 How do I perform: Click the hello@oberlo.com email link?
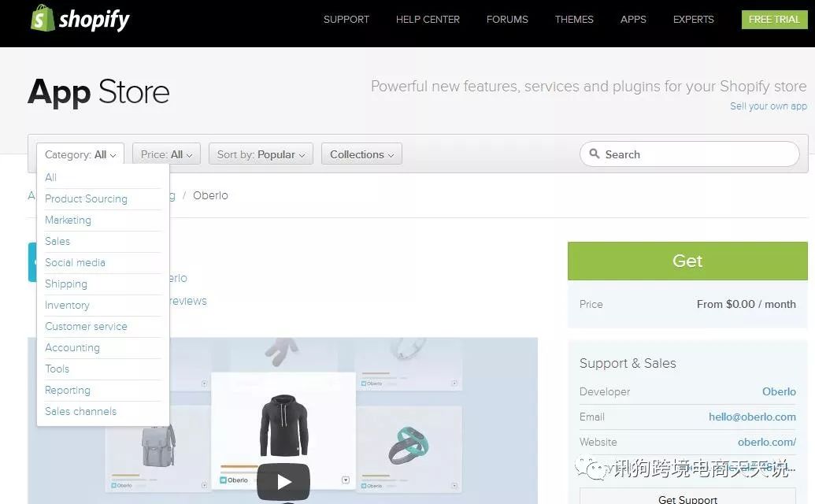[752, 417]
